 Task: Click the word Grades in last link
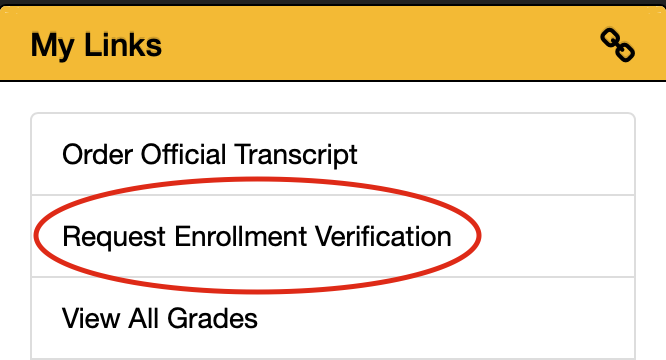click(212, 318)
